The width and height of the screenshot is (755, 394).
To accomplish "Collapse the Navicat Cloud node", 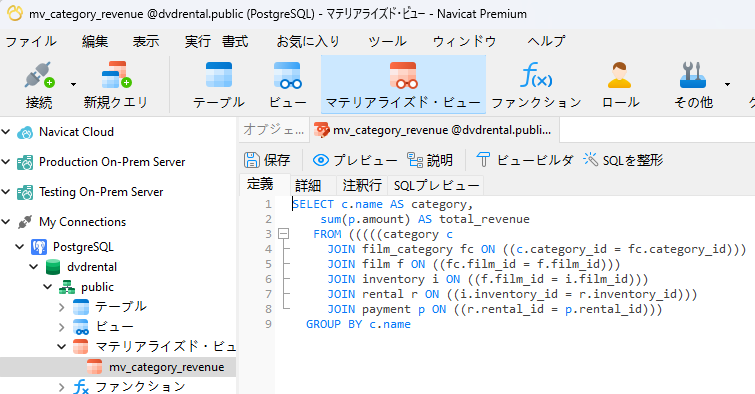I will (6, 131).
